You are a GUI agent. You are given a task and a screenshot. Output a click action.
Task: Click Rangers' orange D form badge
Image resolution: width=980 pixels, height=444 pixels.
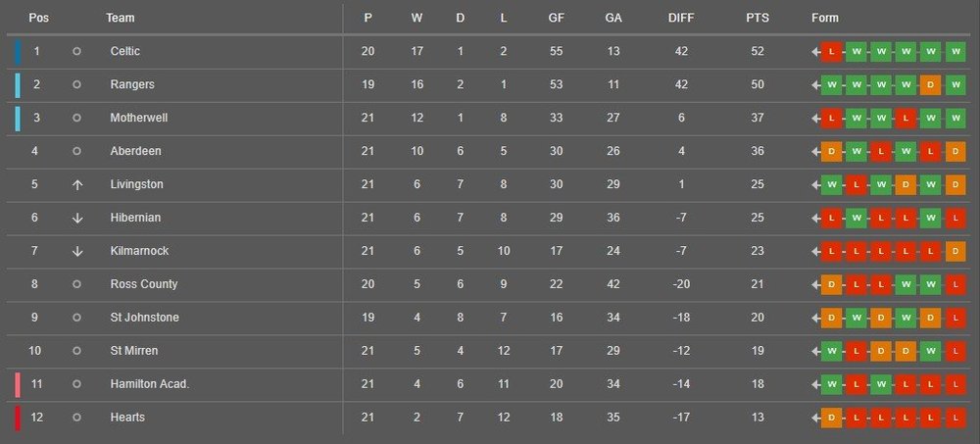coord(930,84)
